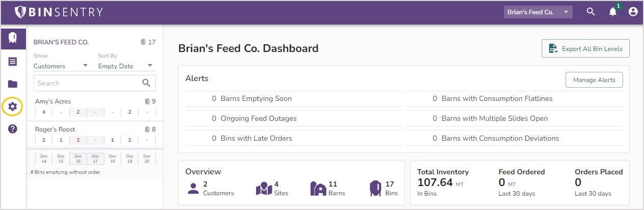Open help question mark icon
The image size is (644, 210).
click(13, 129)
